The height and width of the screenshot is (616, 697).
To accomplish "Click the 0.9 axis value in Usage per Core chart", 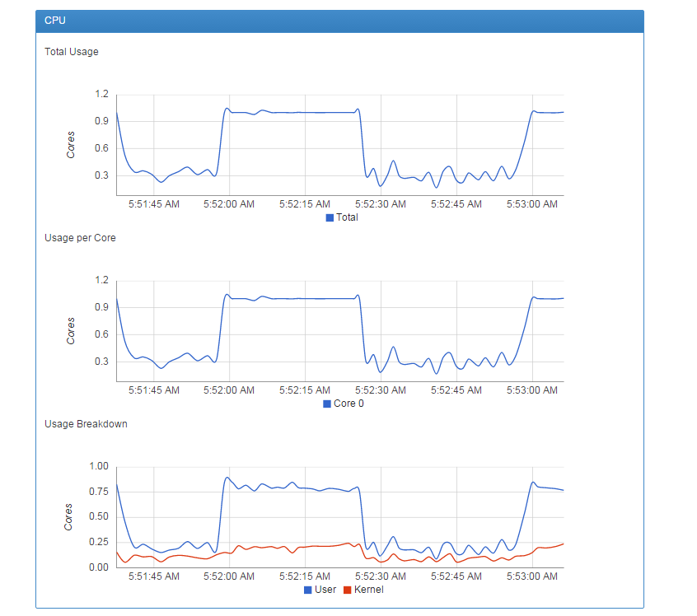I will click(102, 307).
